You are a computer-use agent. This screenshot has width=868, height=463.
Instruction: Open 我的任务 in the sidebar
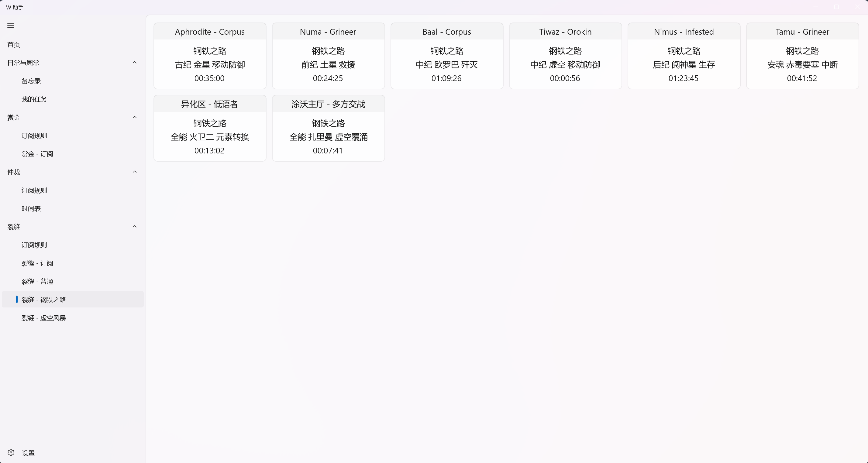[x=34, y=99]
